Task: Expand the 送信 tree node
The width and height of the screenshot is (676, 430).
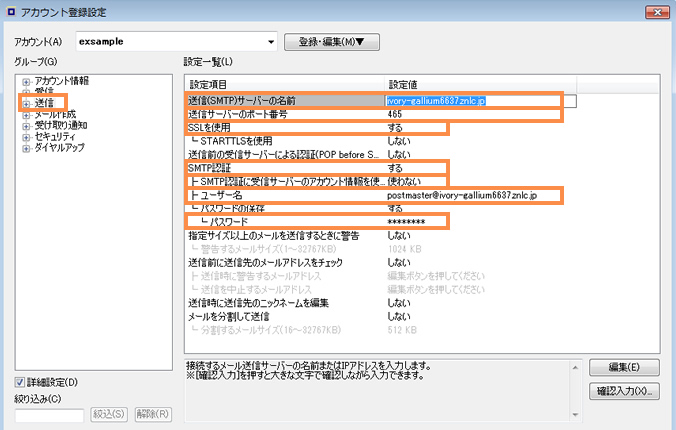Action: [x=26, y=104]
